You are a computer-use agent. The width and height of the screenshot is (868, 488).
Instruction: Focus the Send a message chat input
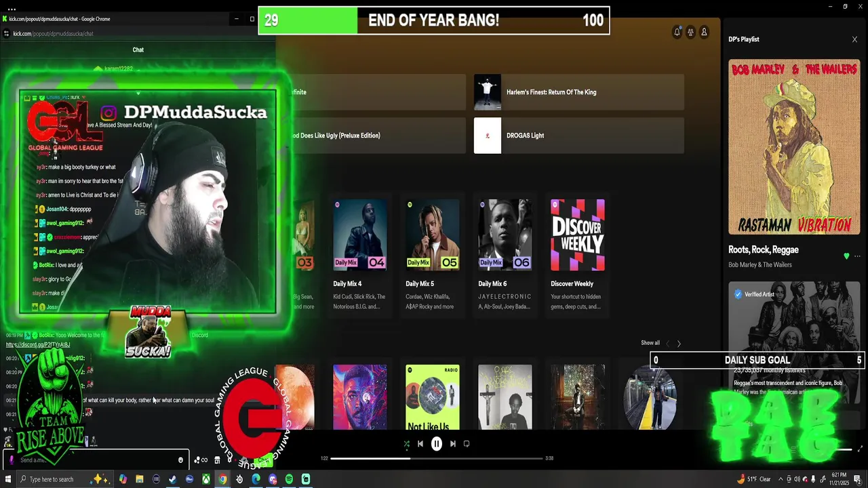pyautogui.click(x=95, y=460)
